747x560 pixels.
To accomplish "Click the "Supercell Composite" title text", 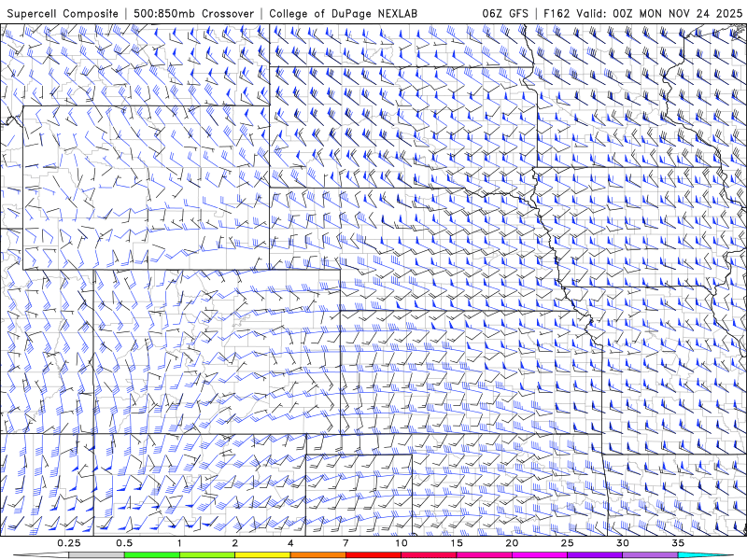I will click(63, 13).
